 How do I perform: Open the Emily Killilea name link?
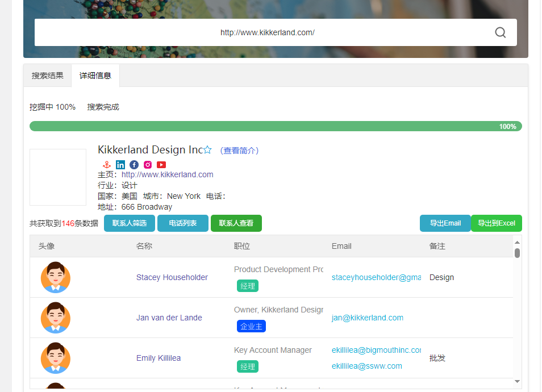point(159,358)
